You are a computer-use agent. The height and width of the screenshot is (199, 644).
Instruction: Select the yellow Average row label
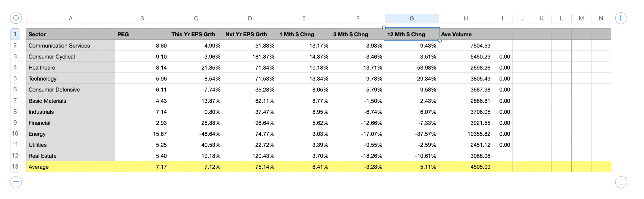[71, 167]
